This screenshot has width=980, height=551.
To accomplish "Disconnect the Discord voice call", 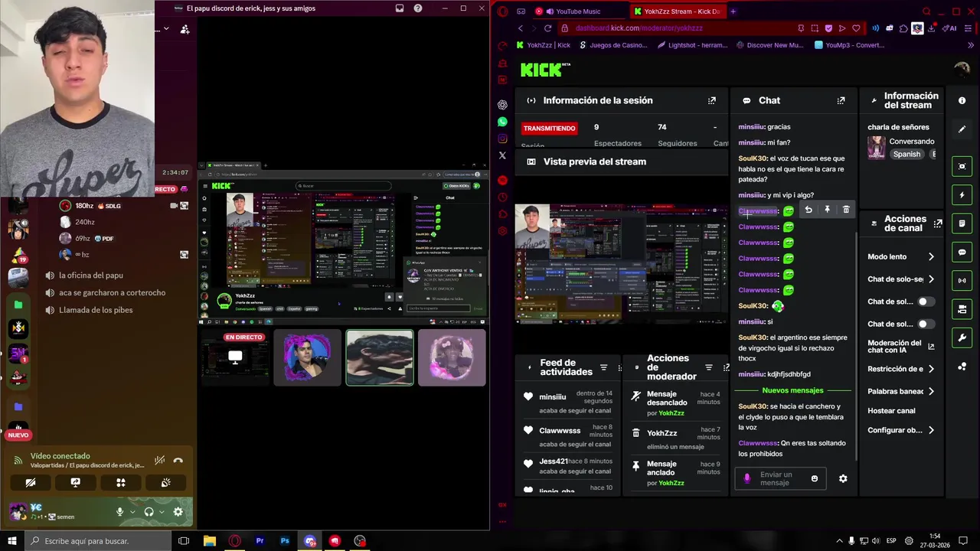I will tap(178, 460).
